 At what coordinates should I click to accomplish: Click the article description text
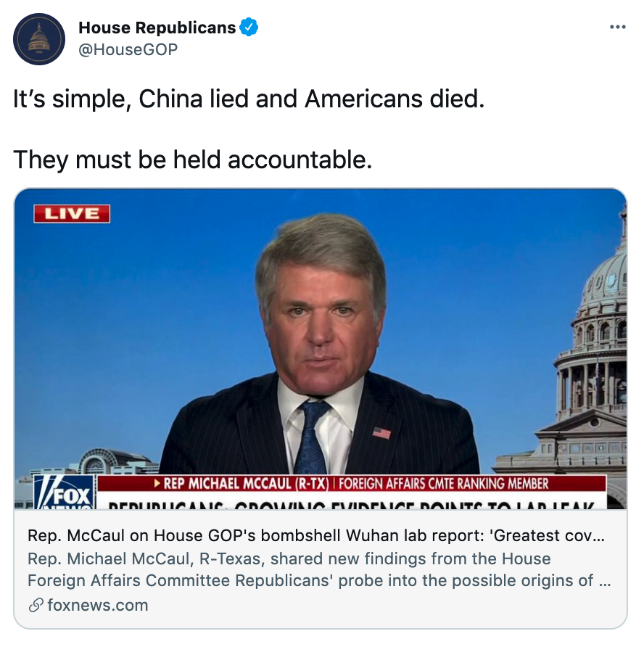click(319, 569)
